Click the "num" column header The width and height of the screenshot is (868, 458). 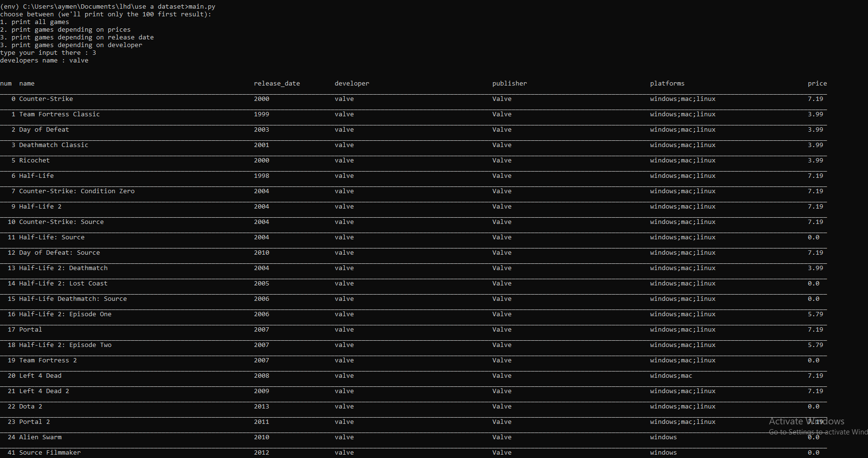point(6,83)
